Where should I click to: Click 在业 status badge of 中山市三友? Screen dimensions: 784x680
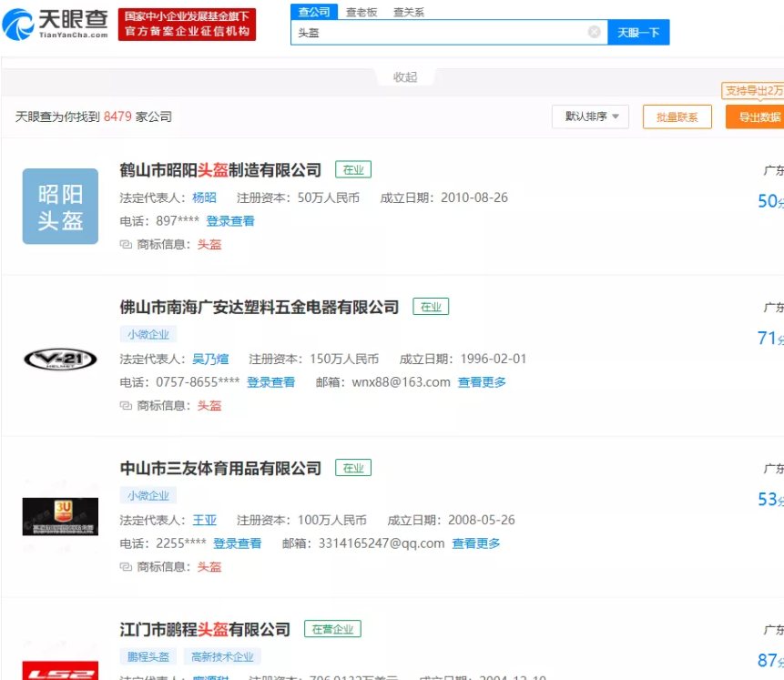(x=353, y=468)
